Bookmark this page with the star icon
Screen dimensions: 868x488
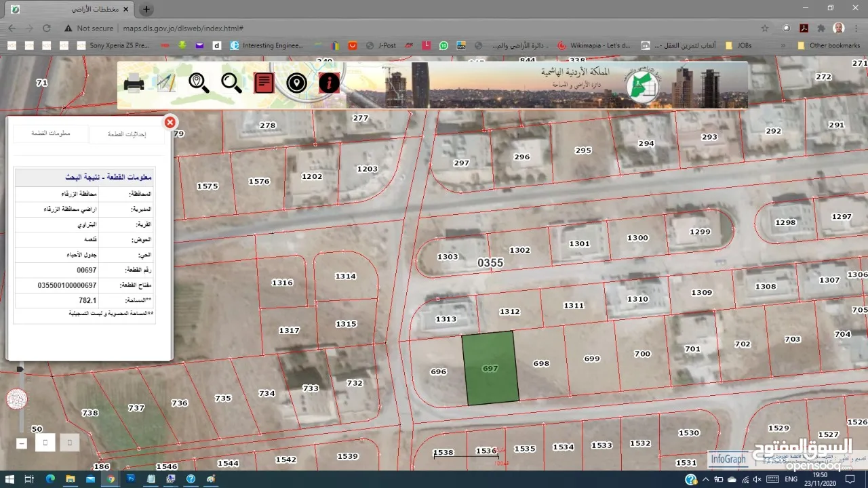click(x=765, y=28)
